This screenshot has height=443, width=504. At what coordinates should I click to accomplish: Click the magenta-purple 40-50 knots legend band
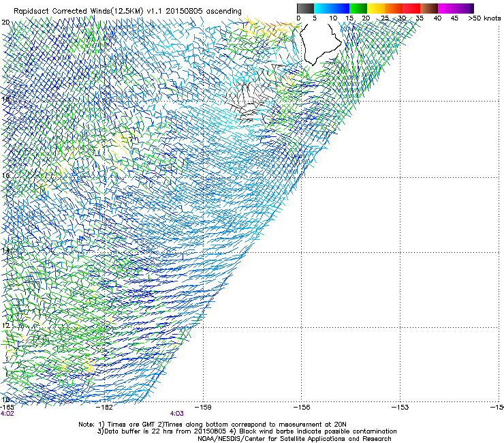coord(456,8)
